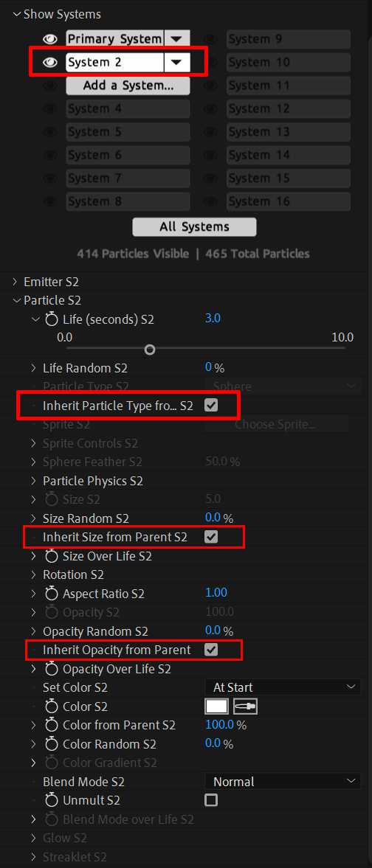The width and height of the screenshot is (372, 868).
Task: Click the Add a System... button
Action: pos(128,86)
